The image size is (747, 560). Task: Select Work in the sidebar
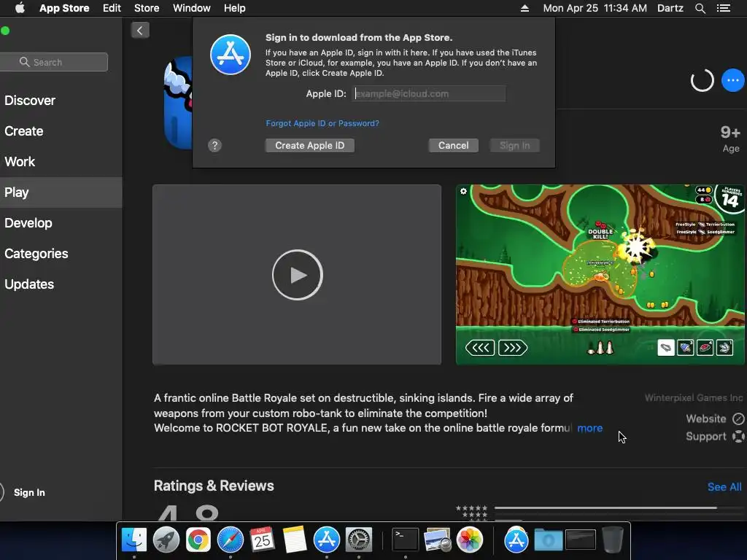pyautogui.click(x=61, y=162)
